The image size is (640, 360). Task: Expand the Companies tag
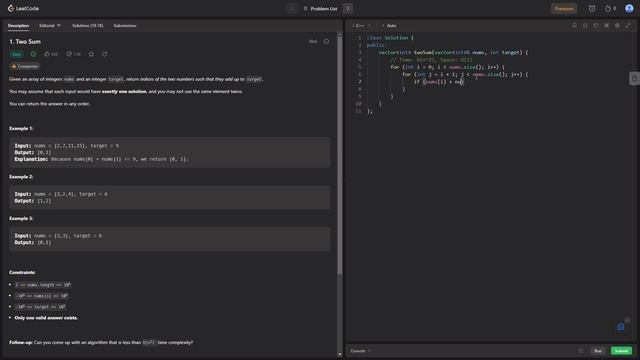tap(24, 66)
